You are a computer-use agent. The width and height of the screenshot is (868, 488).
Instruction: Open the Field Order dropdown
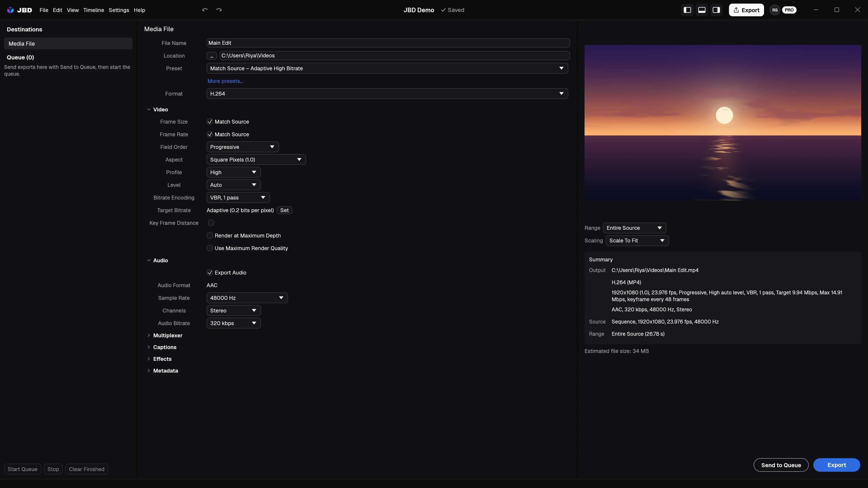243,147
